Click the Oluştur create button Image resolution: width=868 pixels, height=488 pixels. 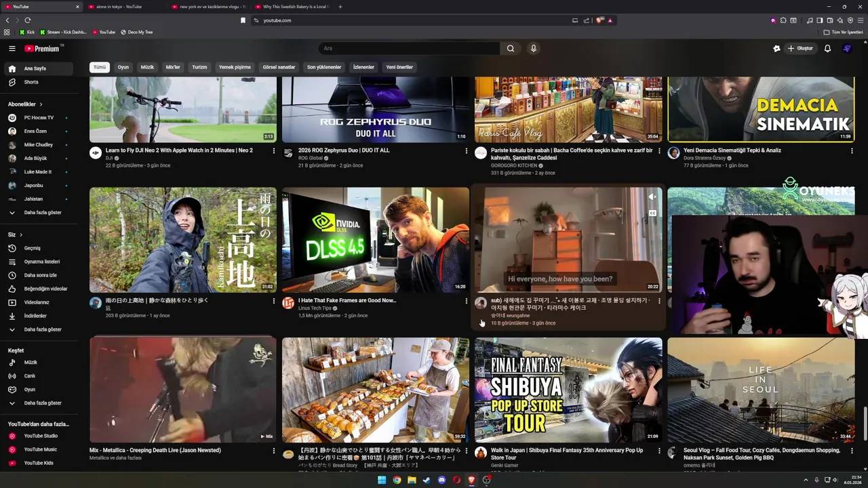click(x=800, y=49)
